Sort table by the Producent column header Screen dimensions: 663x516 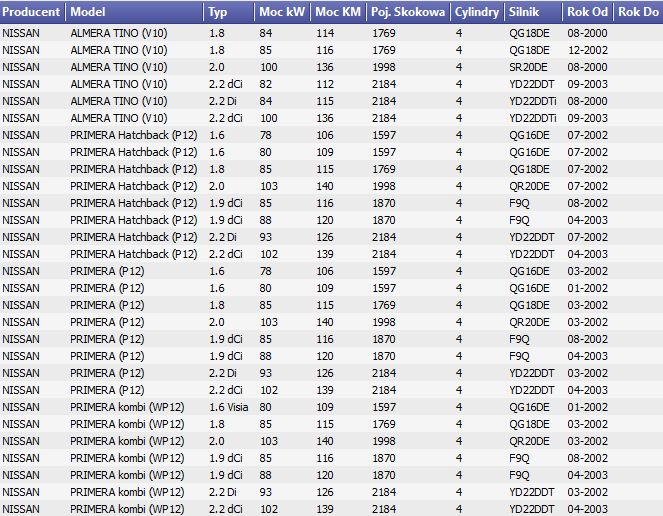point(33,12)
